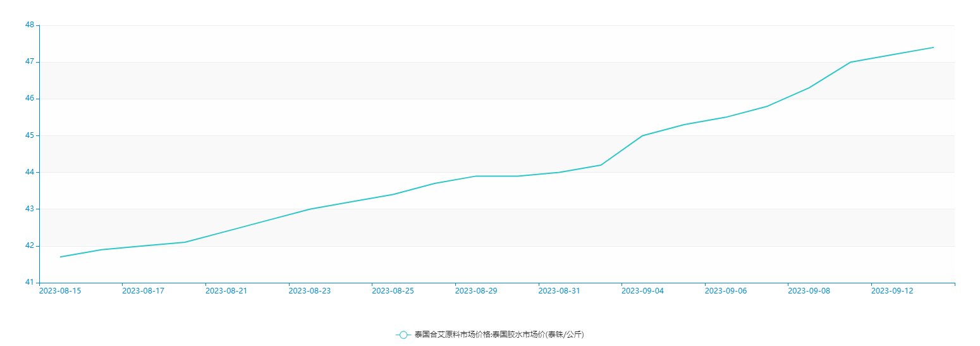Toggle the teal legend circle marker
The height and width of the screenshot is (346, 980).
coord(403,335)
